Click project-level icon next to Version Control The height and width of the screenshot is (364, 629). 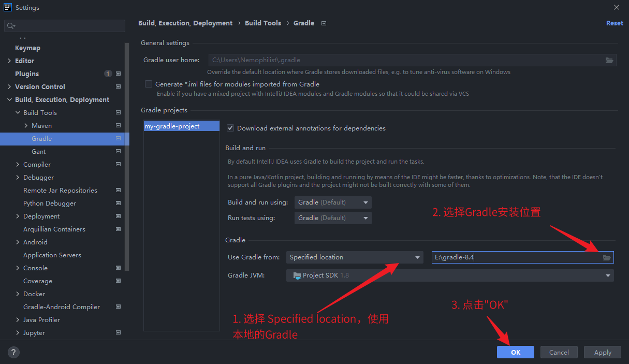pyautogui.click(x=118, y=87)
